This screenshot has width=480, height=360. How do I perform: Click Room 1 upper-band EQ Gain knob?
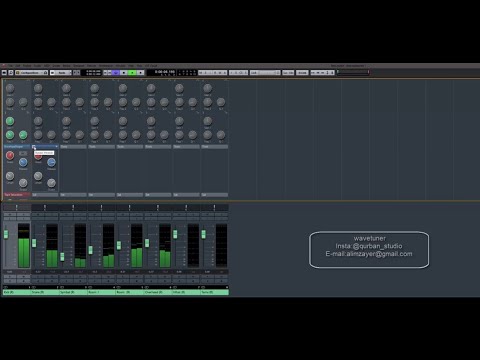(x=95, y=88)
